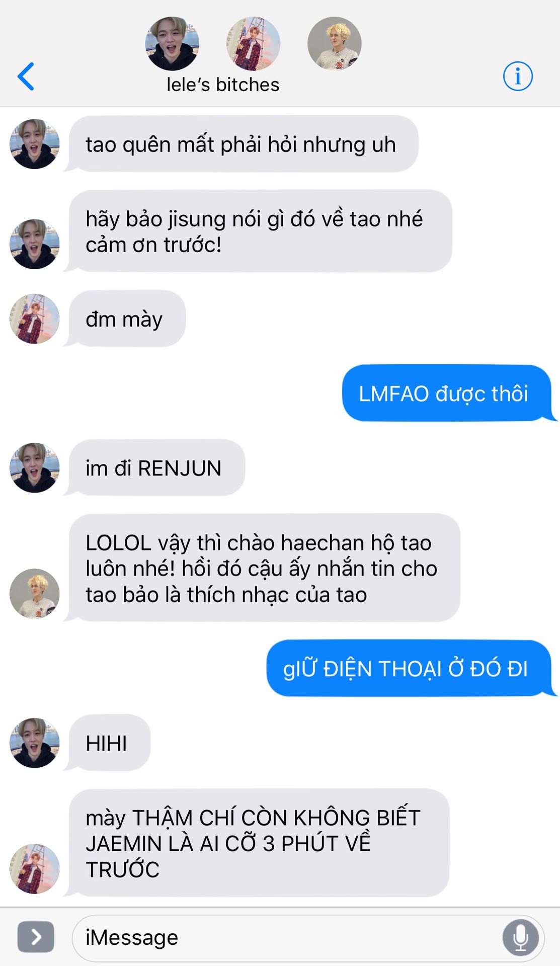The image size is (560, 966).
Task: Tap the lele's bitches group name
Action: click(x=223, y=85)
